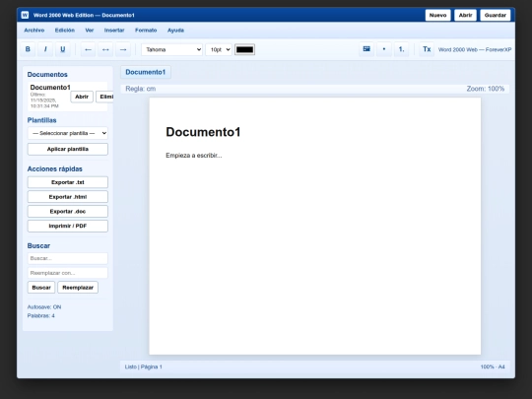Click 'Word 2000 Web — ForeverXP' toolbar text

tap(475, 49)
